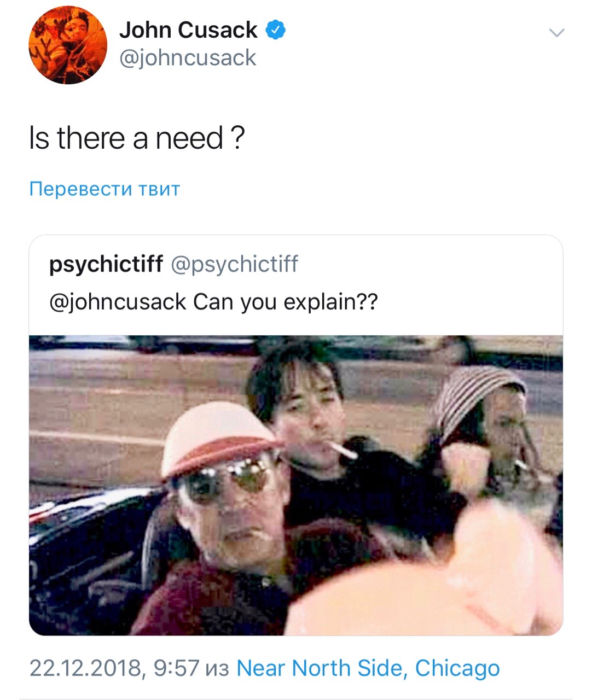Open the quoted tweet's attached photo
The height and width of the screenshot is (700, 592).
pyautogui.click(x=296, y=485)
